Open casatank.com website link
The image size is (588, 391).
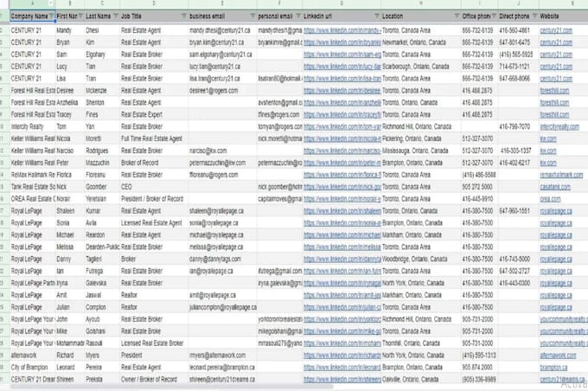(555, 187)
